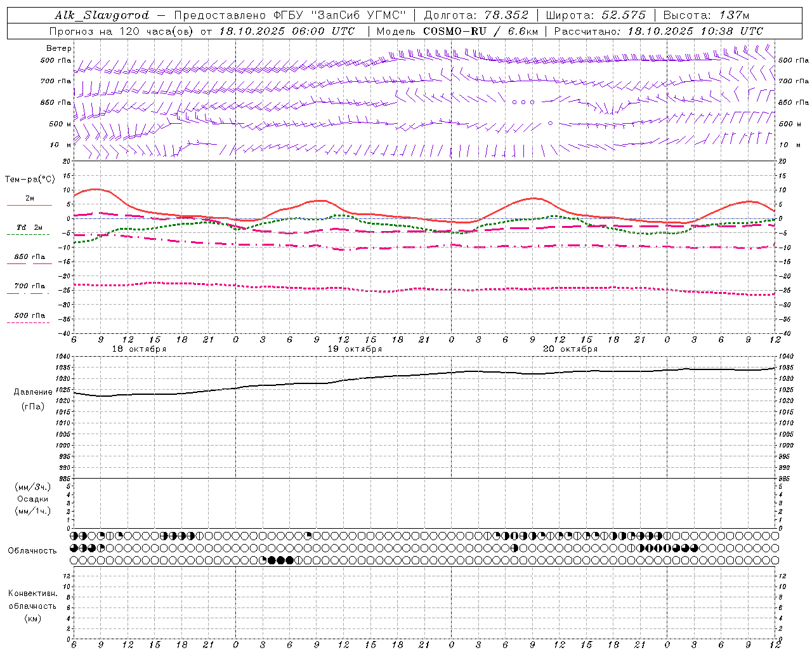Click the Рассчитано: 18.10.2025 10:38 UTC text

[x=658, y=31]
